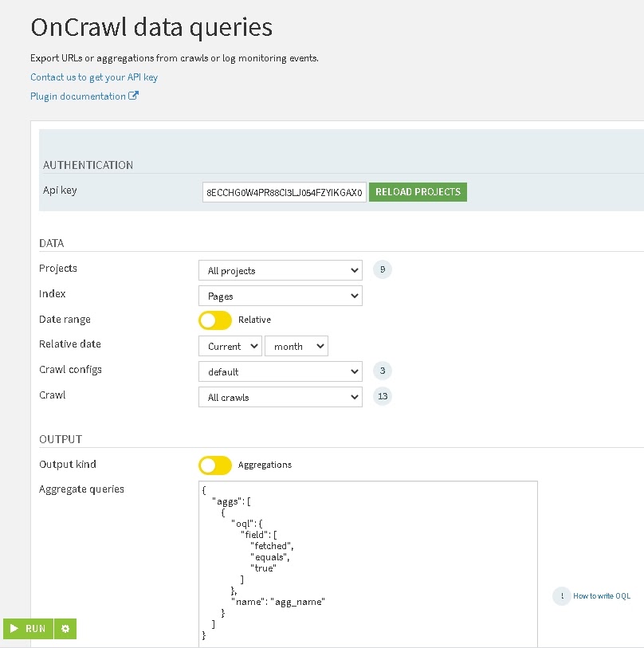Open the Crawl configs default dropdown
Screen dimensions: 644x648
[x=280, y=371]
